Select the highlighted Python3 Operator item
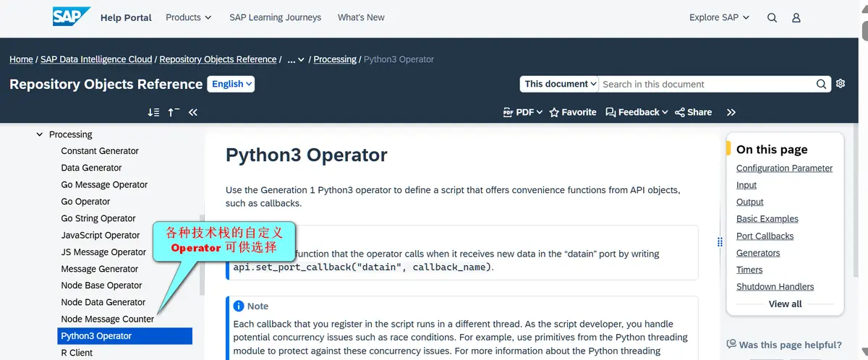868x360 pixels. 125,336
